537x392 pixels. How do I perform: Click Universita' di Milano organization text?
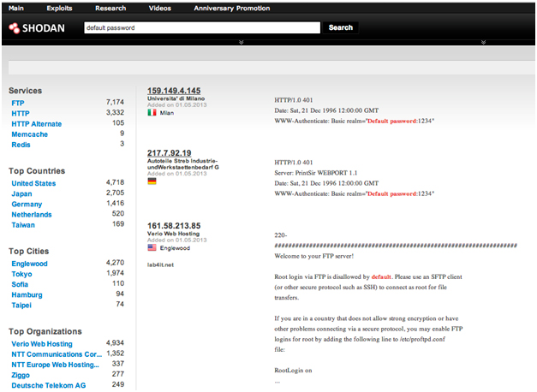coord(176,98)
